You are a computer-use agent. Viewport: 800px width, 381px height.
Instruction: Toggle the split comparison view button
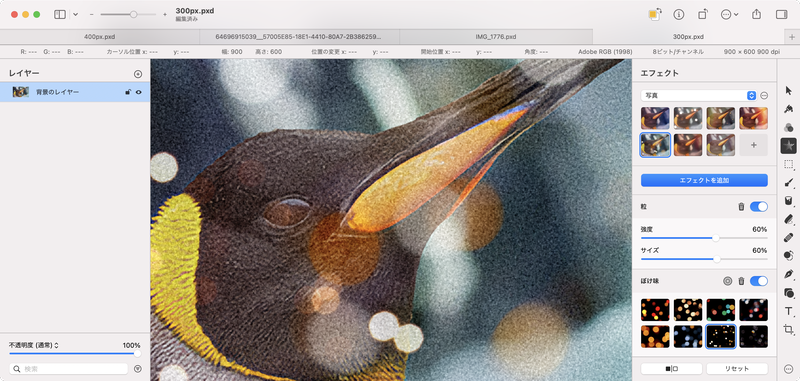[x=671, y=369]
